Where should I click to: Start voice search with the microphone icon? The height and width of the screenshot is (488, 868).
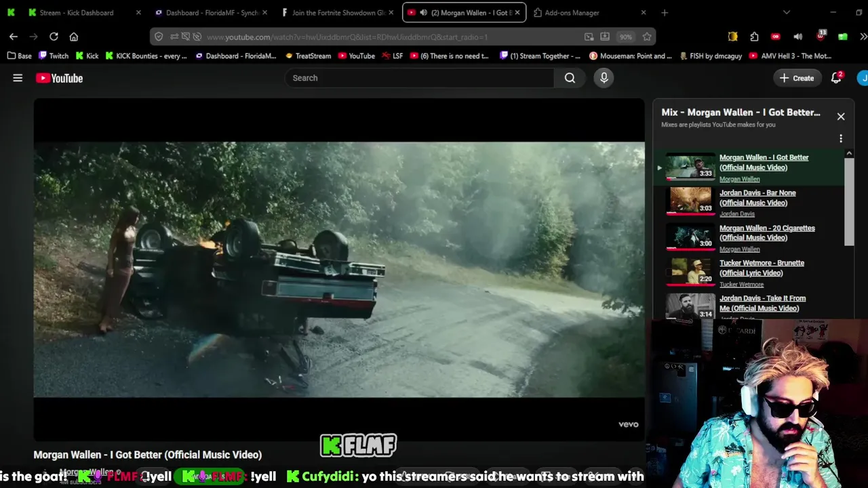click(604, 78)
